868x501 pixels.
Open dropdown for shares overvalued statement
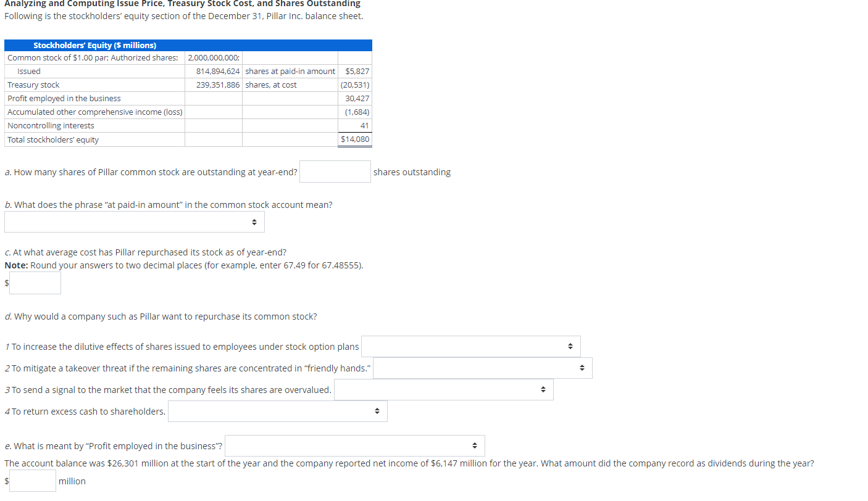443,389
